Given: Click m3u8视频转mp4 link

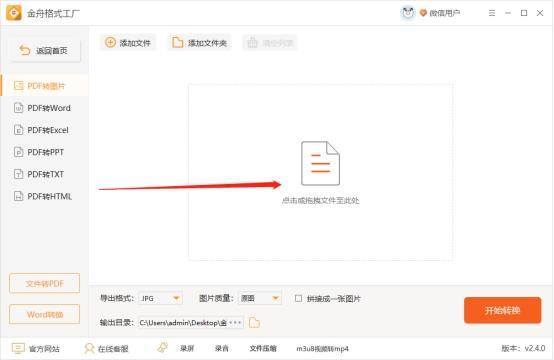Looking at the screenshot, I should pyautogui.click(x=322, y=349).
